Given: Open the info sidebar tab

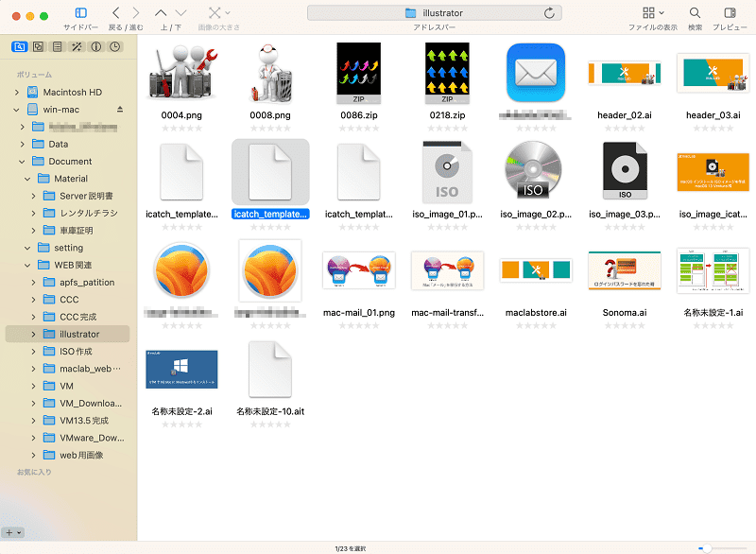Looking at the screenshot, I should 96,46.
